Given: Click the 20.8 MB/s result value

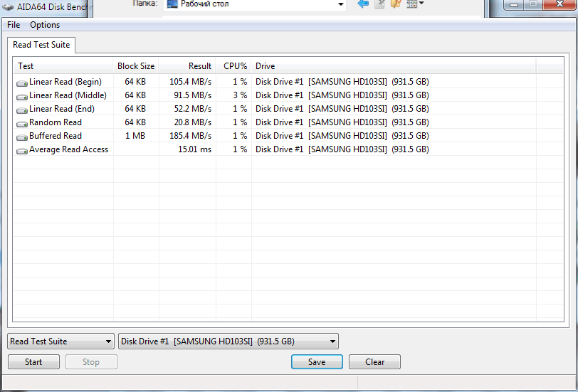Looking at the screenshot, I should coord(192,122).
